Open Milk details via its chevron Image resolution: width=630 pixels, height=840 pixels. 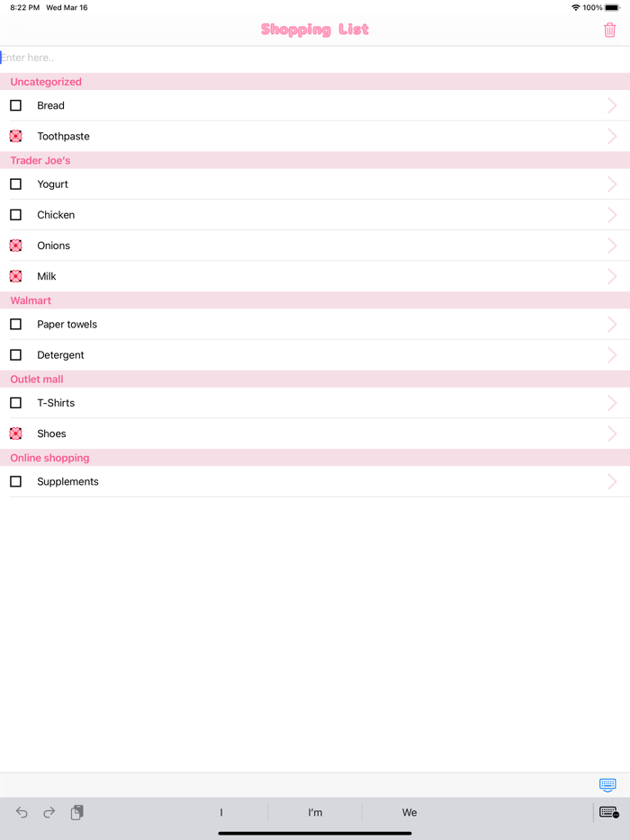pos(613,276)
